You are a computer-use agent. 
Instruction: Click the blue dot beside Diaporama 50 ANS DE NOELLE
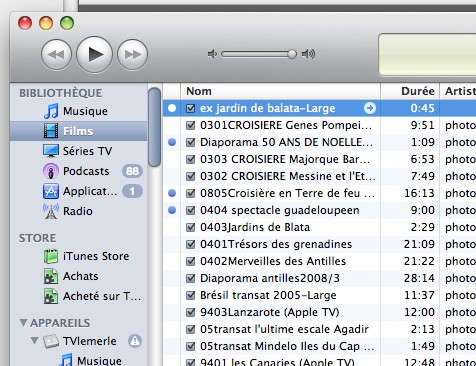coord(172,142)
